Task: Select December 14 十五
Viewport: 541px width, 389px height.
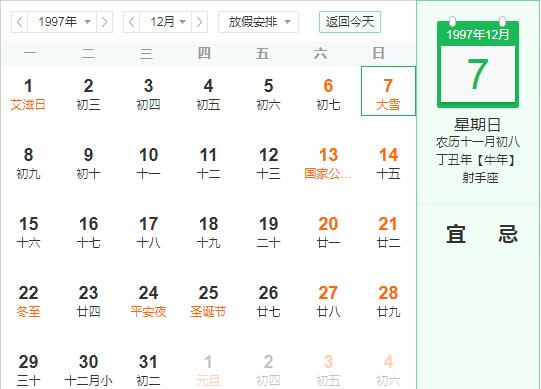Action: click(x=388, y=163)
